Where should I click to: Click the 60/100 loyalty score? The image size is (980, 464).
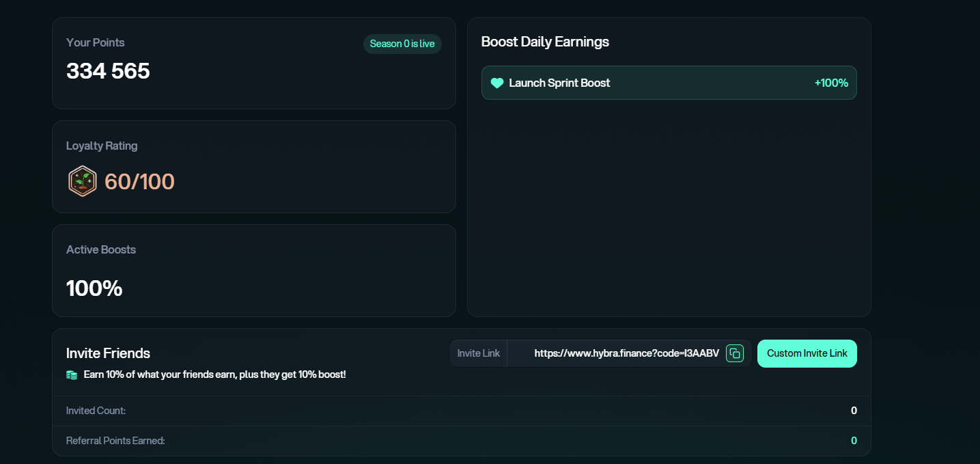click(x=139, y=182)
